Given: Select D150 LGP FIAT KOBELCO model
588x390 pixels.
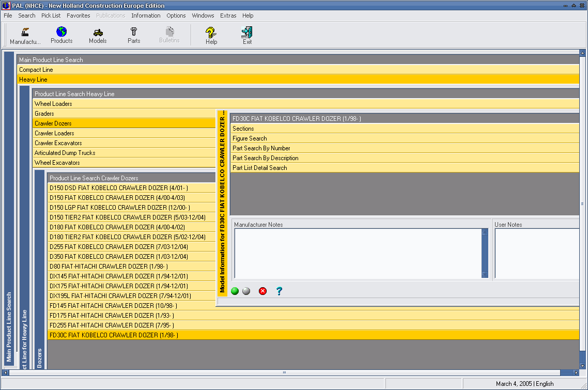Looking at the screenshot, I should coord(132,207).
